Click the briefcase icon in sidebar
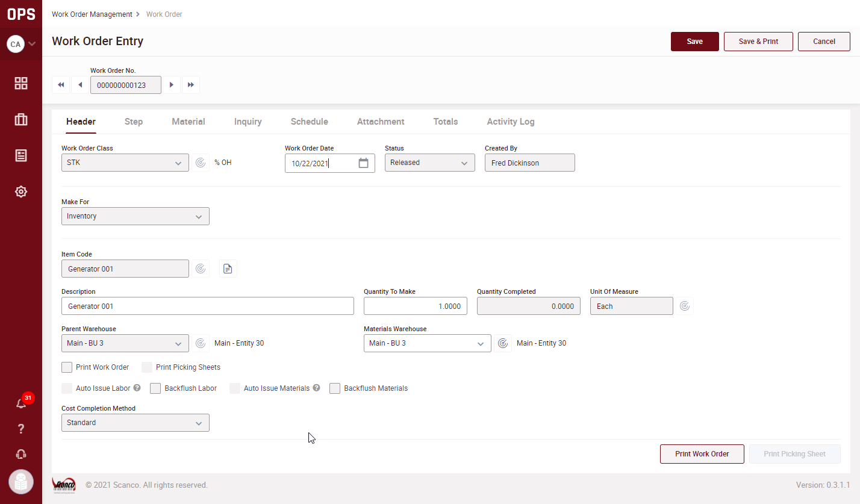Image resolution: width=860 pixels, height=504 pixels. click(x=21, y=120)
